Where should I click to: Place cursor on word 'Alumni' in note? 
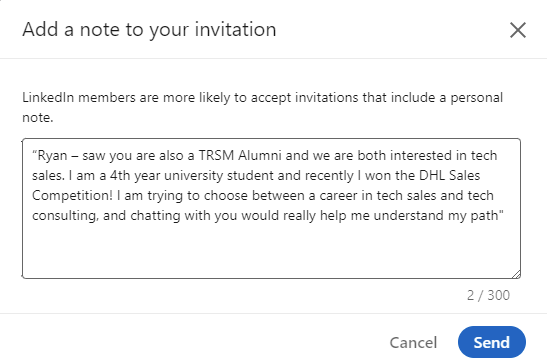[260, 155]
